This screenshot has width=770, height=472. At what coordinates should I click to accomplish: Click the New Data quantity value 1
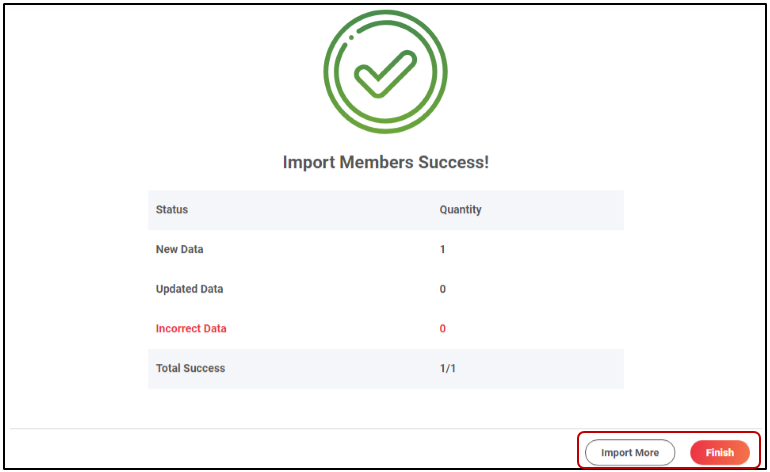pos(443,249)
